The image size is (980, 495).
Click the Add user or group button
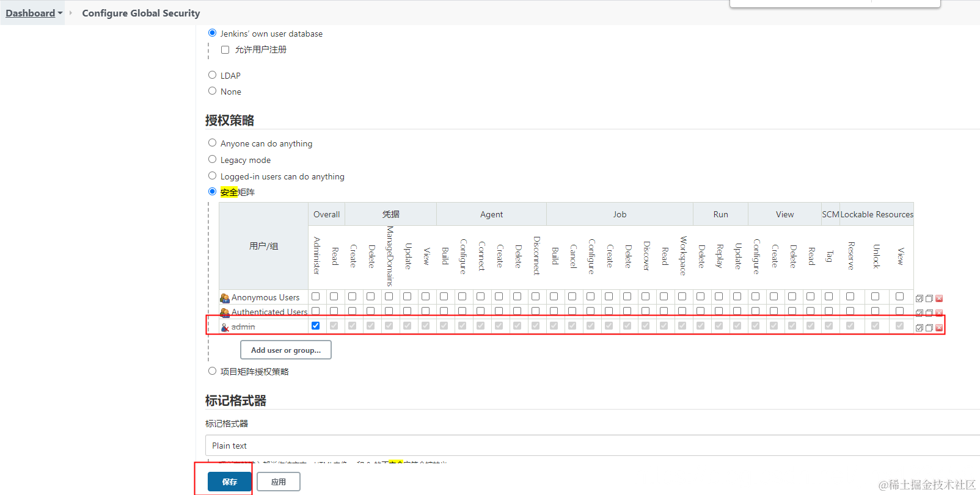[286, 350]
